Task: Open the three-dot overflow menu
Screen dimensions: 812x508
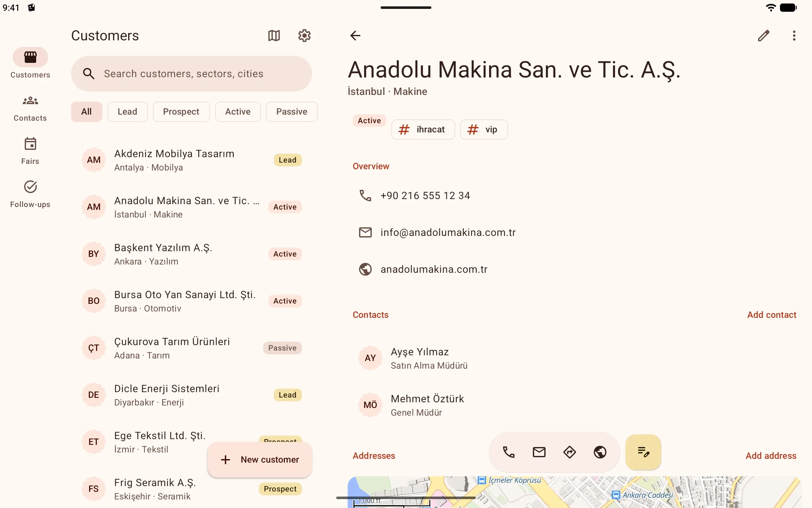Action: point(794,35)
